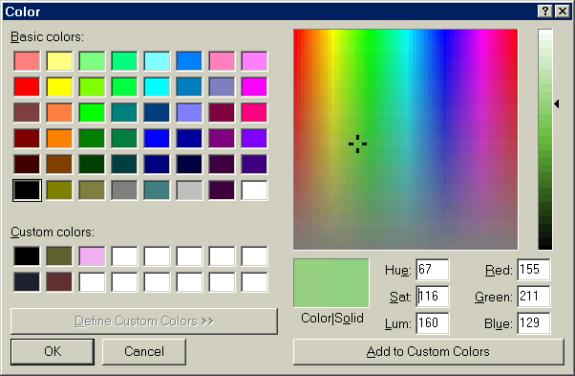Pick a hue in the rainbow color spectrum field
Screen dimensions: 575x376
(x=406, y=139)
